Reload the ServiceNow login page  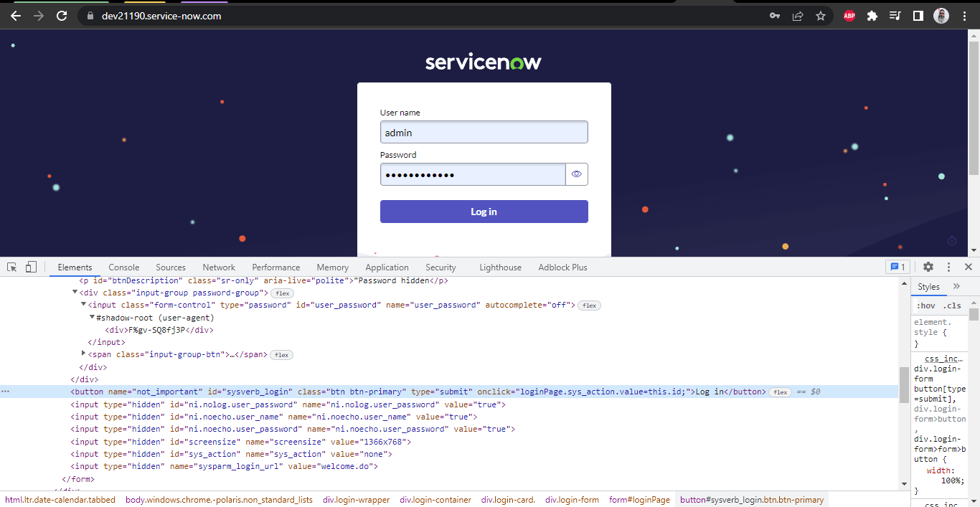63,15
